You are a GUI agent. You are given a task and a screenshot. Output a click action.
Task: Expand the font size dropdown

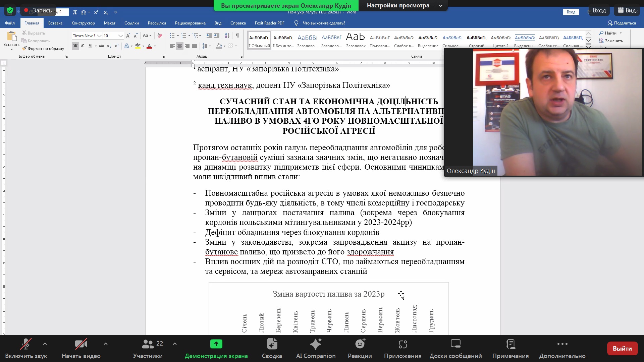coord(120,36)
